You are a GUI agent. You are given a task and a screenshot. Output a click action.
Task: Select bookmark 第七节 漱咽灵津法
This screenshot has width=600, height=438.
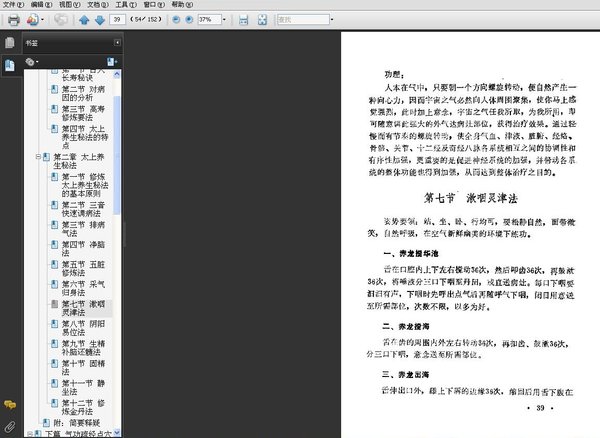click(83, 308)
